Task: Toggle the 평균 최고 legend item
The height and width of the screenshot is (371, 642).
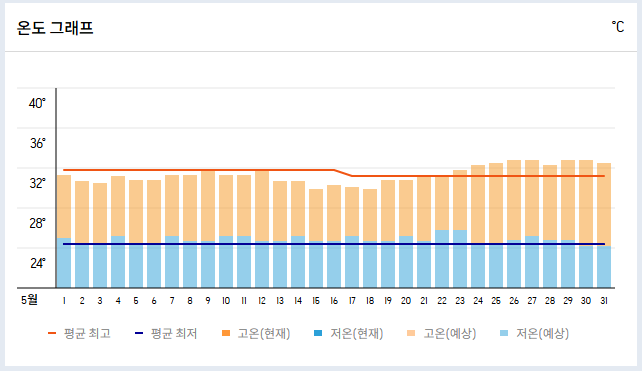Action: pos(79,333)
